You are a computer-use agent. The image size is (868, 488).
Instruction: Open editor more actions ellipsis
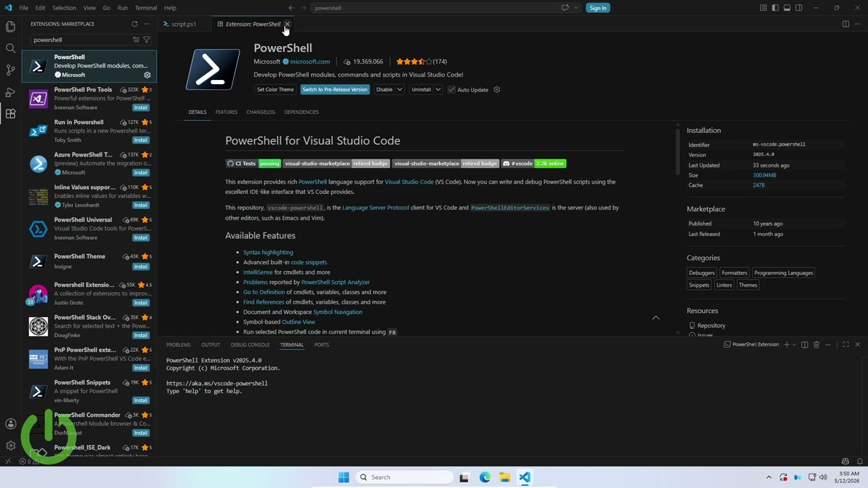pos(857,24)
